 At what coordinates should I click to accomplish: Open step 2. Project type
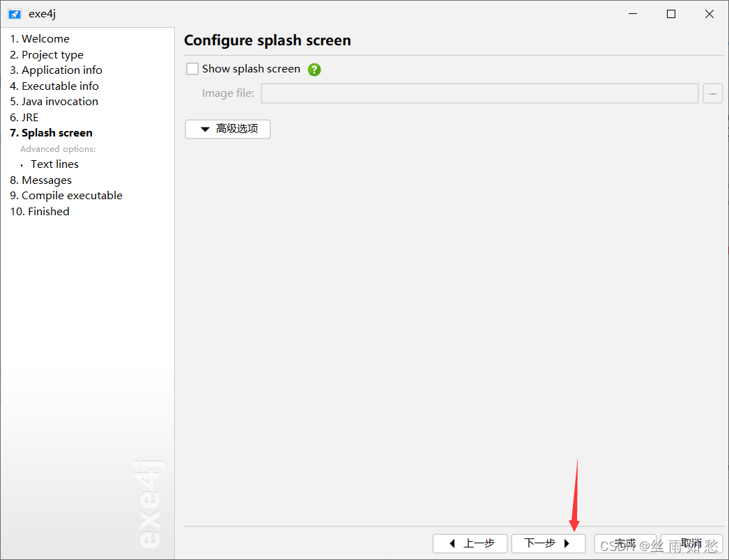point(47,54)
